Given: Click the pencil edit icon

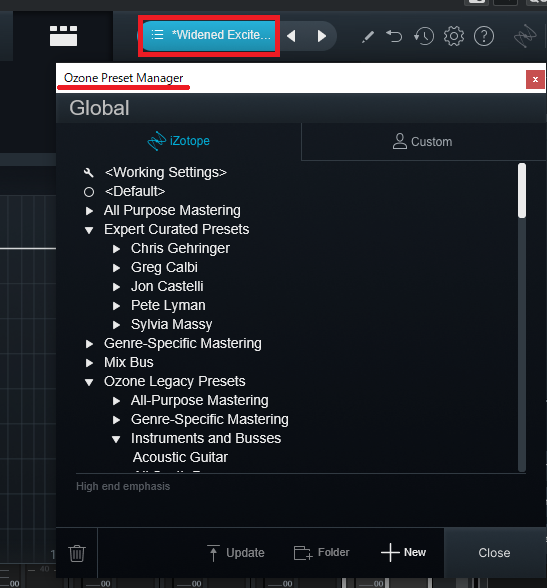Looking at the screenshot, I should (367, 37).
